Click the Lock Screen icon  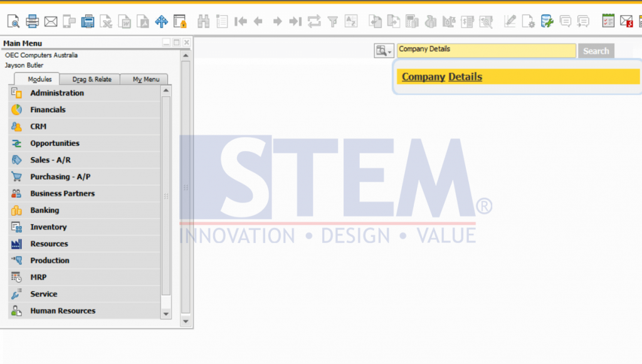click(x=180, y=21)
